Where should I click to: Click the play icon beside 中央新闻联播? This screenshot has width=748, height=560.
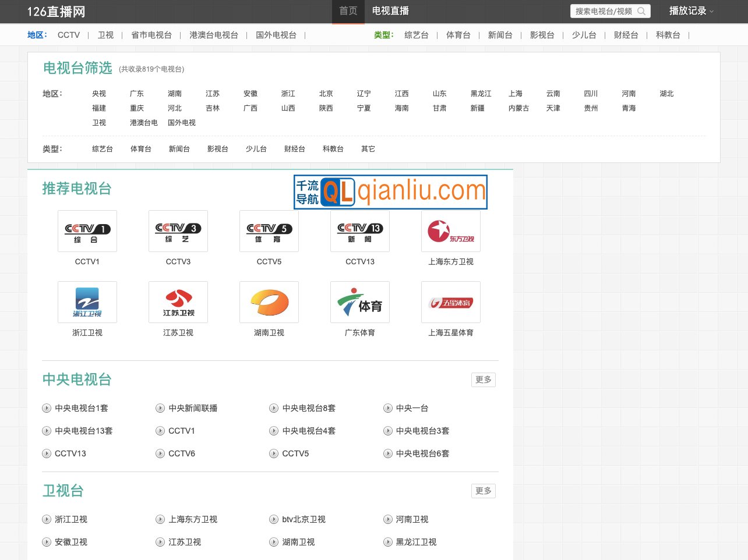coord(160,408)
